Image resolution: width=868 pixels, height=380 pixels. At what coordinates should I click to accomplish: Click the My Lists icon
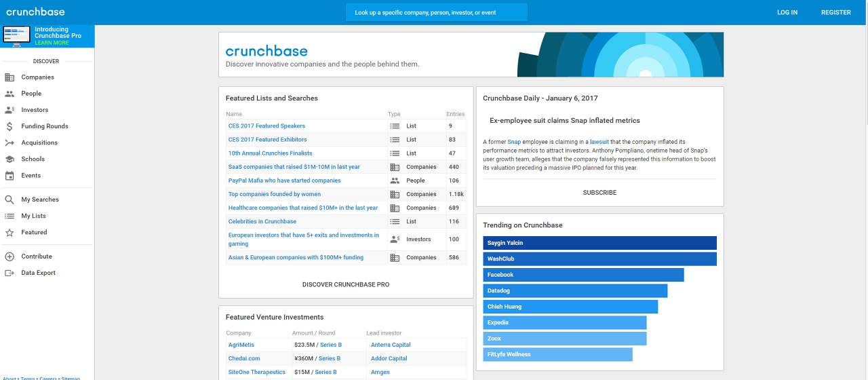pos(9,216)
